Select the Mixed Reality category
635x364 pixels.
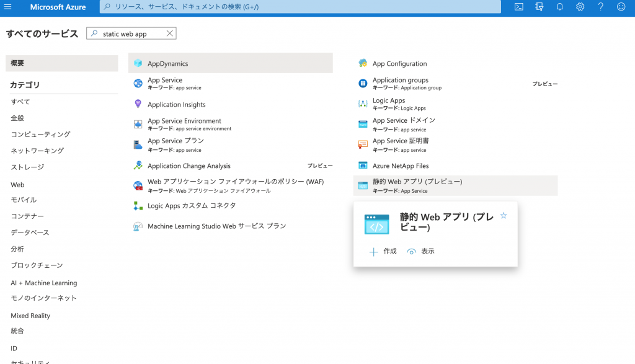click(30, 316)
